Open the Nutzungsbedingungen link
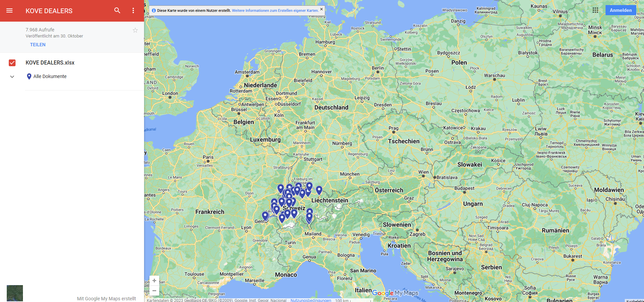 tap(311, 300)
